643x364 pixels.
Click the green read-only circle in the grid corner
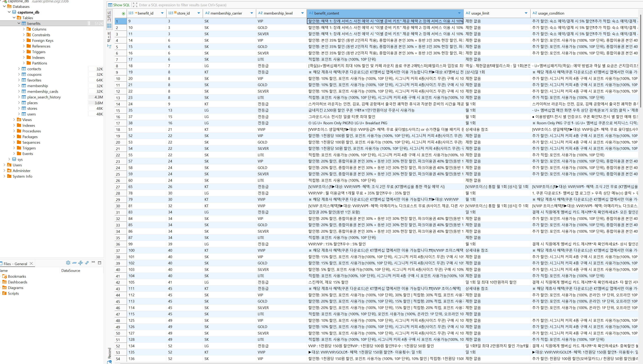[x=123, y=14]
